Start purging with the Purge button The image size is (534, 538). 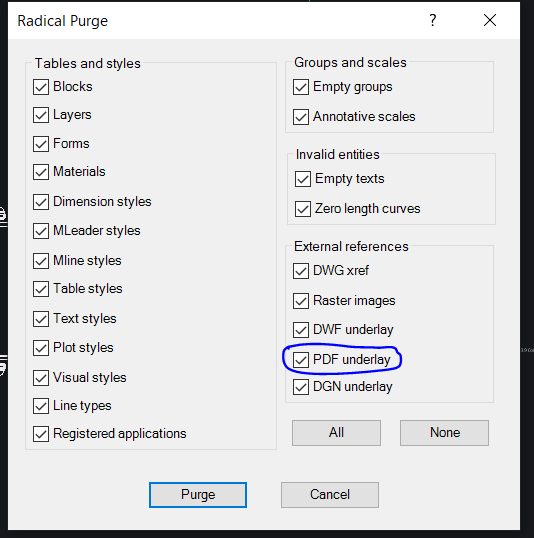[x=198, y=495]
